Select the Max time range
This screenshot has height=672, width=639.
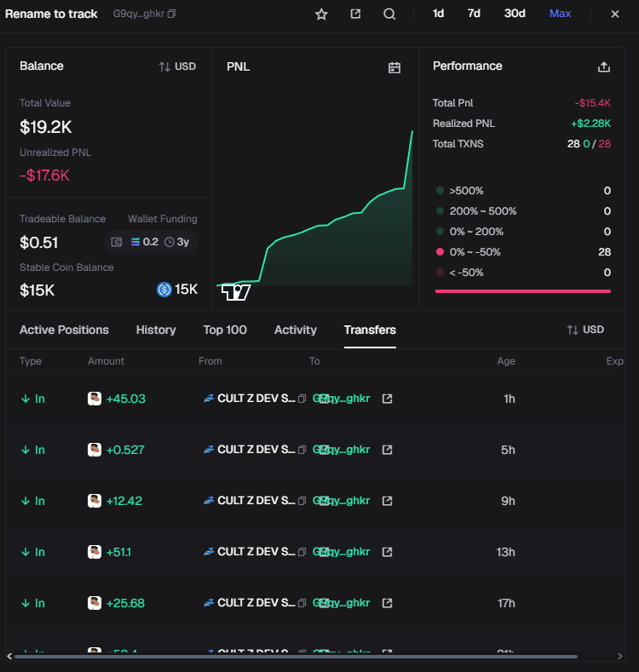tap(560, 14)
